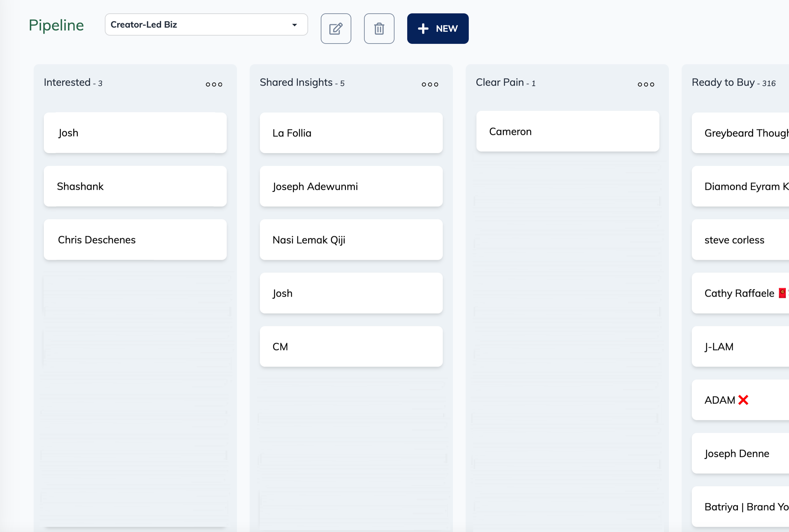Select the J-LAM card
789x532 pixels.
739,347
